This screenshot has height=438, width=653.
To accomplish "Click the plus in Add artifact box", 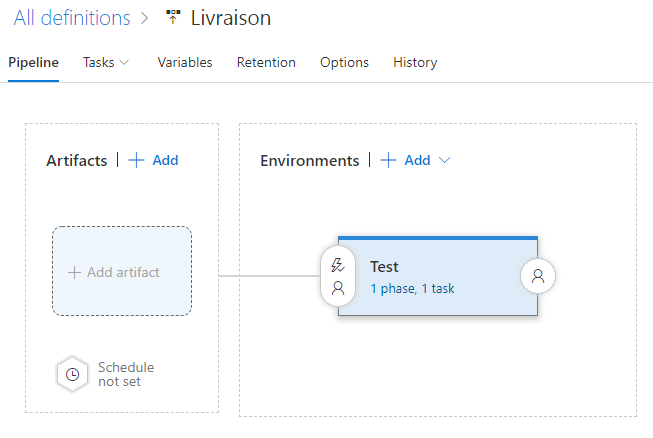I will point(74,273).
